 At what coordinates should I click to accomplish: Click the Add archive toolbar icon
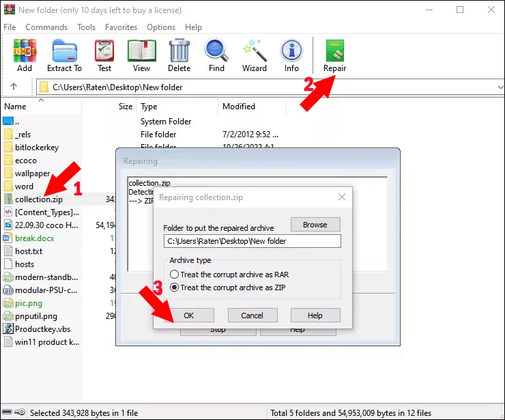pyautogui.click(x=25, y=55)
